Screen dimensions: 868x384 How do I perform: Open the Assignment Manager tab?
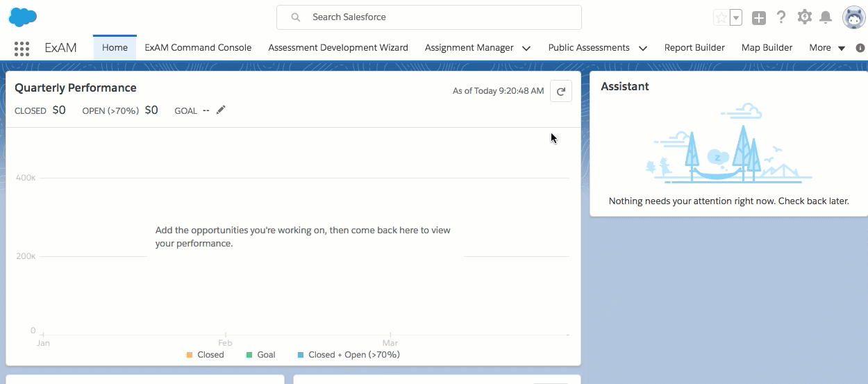point(469,48)
